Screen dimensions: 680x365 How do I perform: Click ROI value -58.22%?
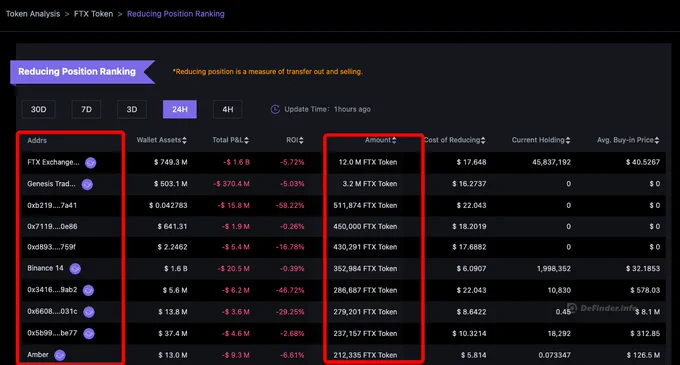pyautogui.click(x=290, y=205)
